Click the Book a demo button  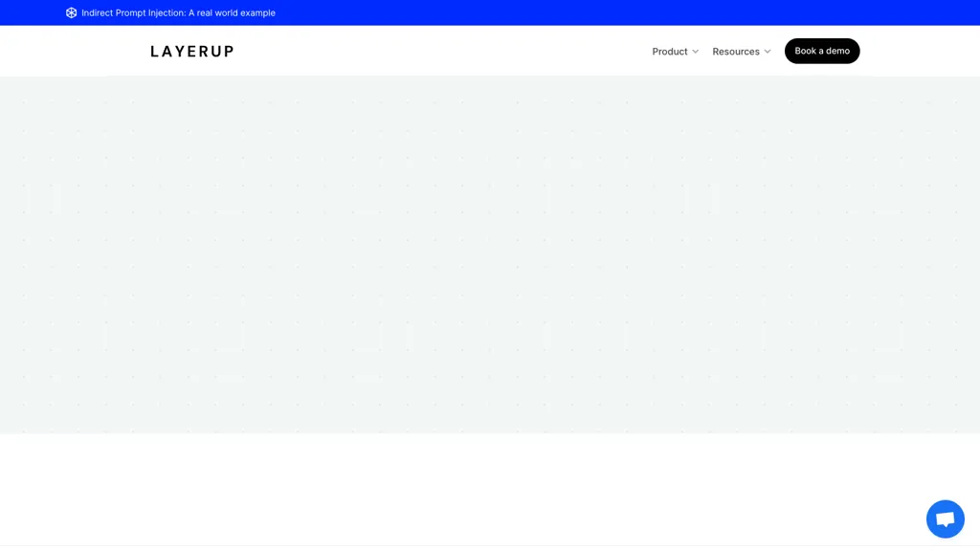(821, 51)
